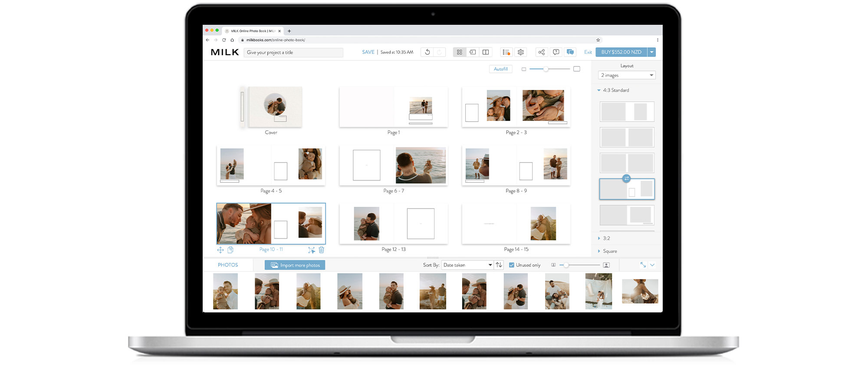868x365 pixels.
Task: Click the shuffle icon beside Page 10 - 11 trash
Action: [x=312, y=250]
